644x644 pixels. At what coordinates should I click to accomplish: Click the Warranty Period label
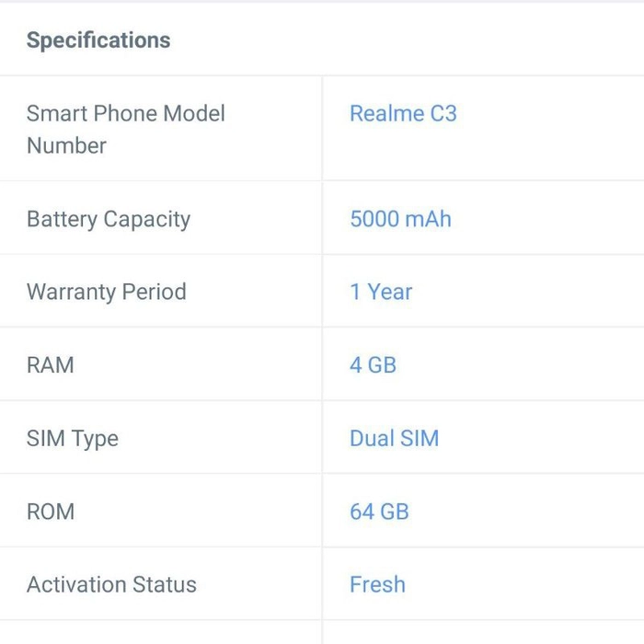107,292
